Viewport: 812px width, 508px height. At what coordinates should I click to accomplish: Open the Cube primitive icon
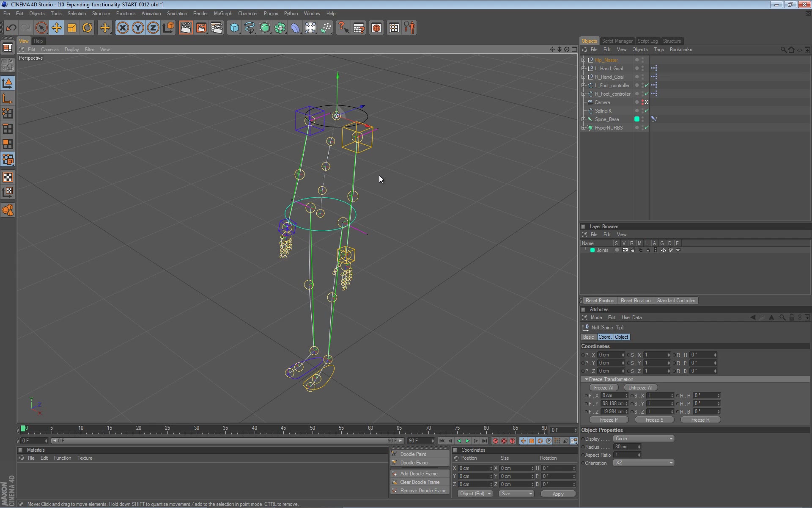point(234,28)
